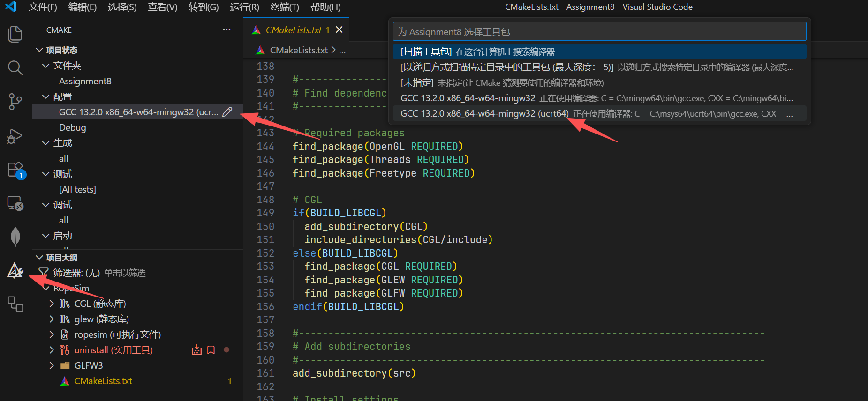The image size is (868, 401).
Task: Click the build icon on uninstall row
Action: (196, 350)
